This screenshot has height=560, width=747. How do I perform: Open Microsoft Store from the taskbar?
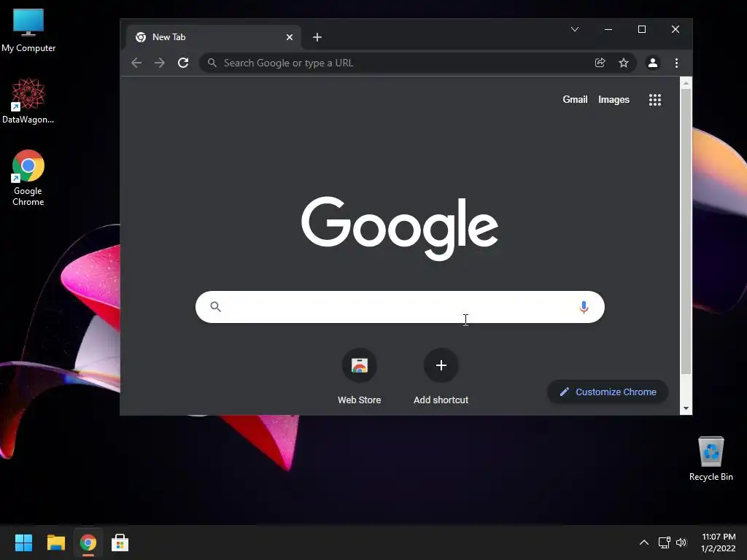[120, 542]
